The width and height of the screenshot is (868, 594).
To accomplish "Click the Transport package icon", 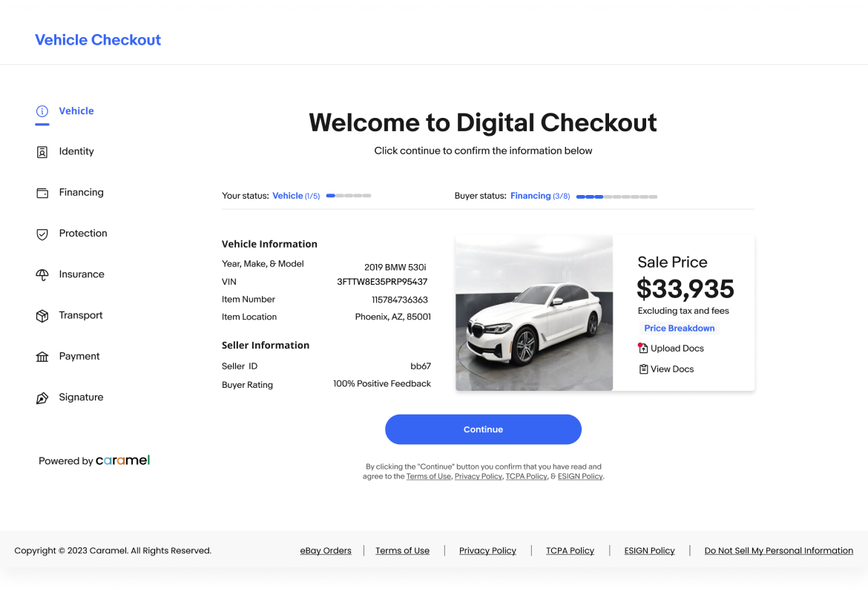I will pos(42,315).
